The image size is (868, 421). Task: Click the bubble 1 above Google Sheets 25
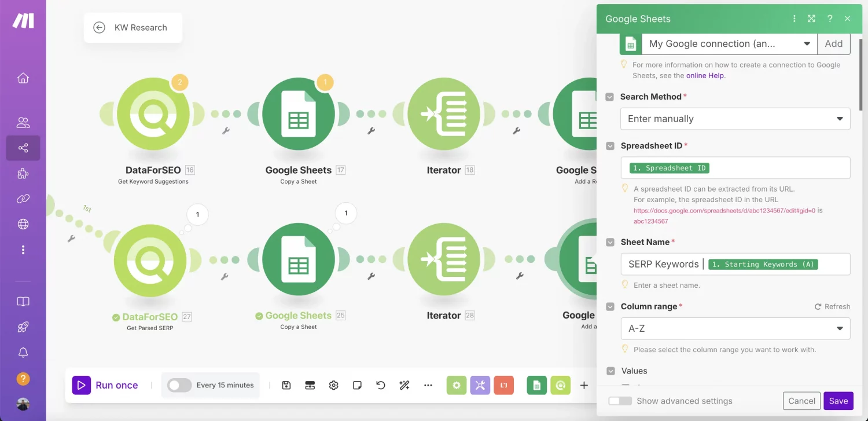(x=346, y=213)
